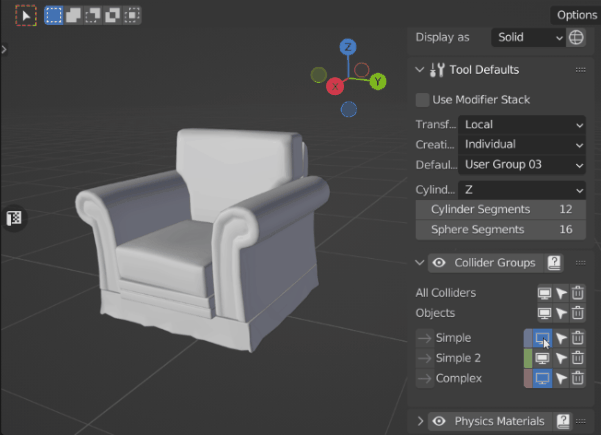Click the Objects label text
Viewport: 601px width, 435px height.
(435, 313)
